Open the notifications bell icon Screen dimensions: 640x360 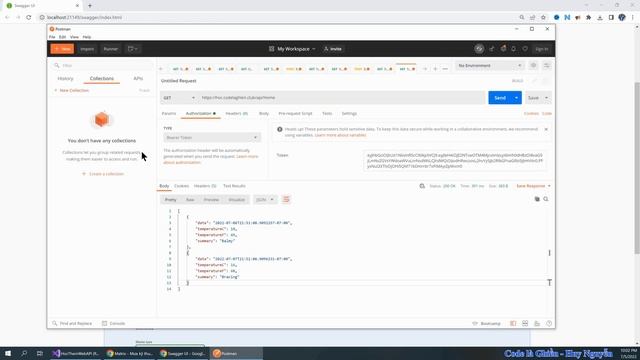513,49
